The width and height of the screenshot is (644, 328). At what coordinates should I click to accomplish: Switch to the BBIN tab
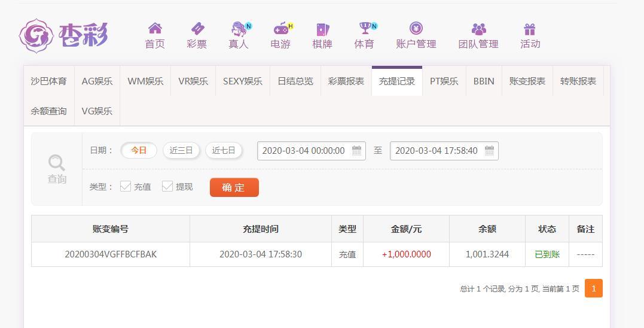click(x=484, y=81)
